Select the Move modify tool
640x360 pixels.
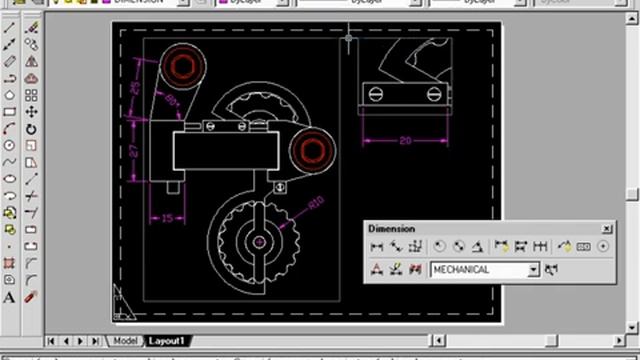pos(31,112)
